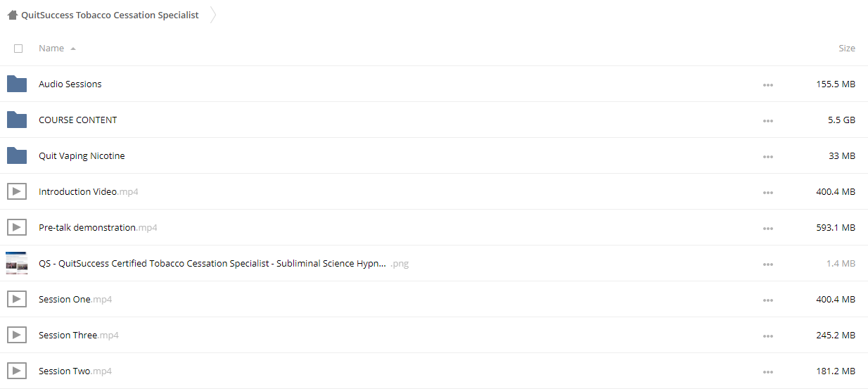The image size is (868, 389).
Task: Open more options for Introduction Video.mp4
Action: 767,192
